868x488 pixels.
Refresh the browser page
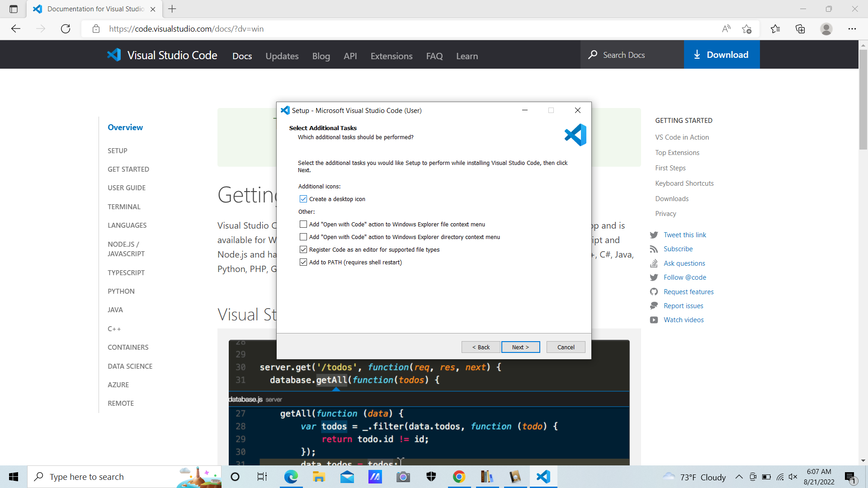point(66,29)
